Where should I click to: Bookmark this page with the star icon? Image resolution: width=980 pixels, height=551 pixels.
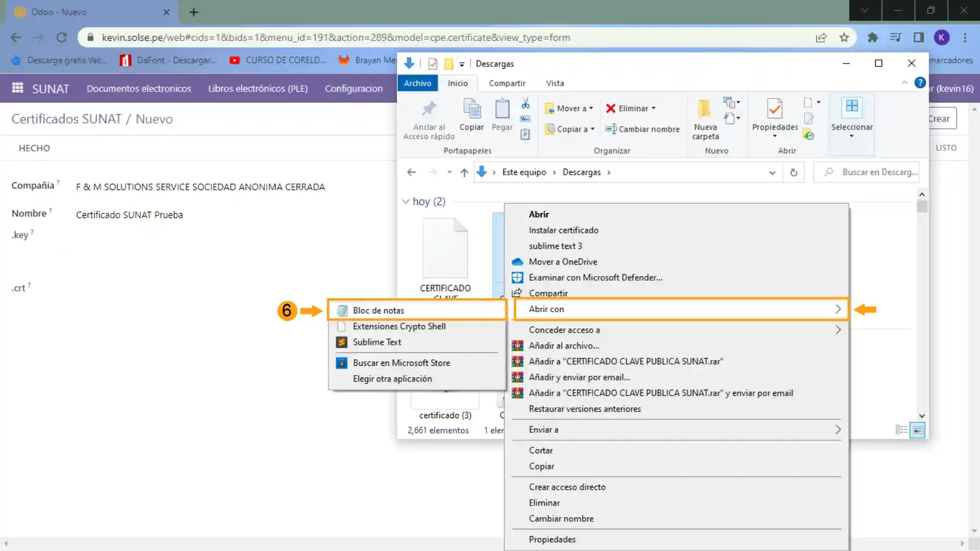click(844, 37)
